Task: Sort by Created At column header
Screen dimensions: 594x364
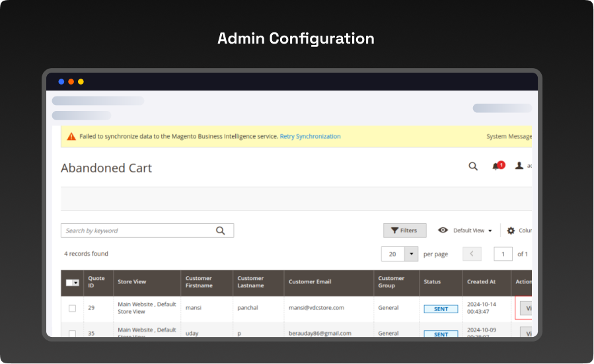Action: [481, 282]
